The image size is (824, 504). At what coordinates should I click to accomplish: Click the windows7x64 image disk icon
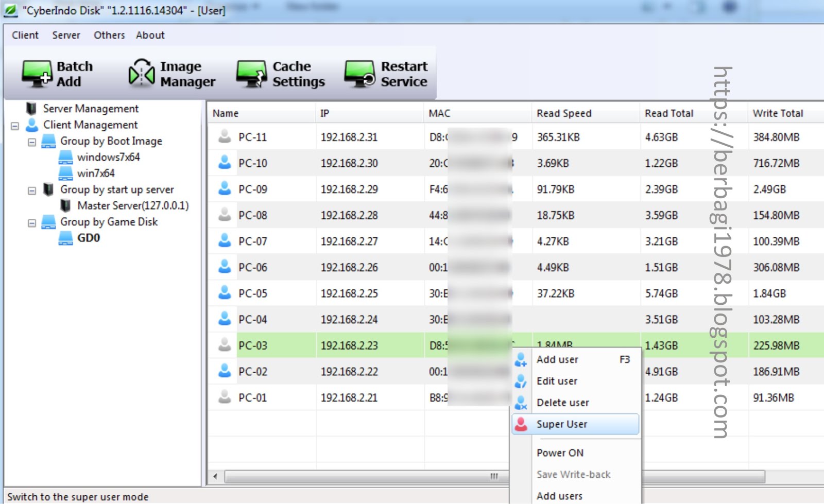pos(66,157)
